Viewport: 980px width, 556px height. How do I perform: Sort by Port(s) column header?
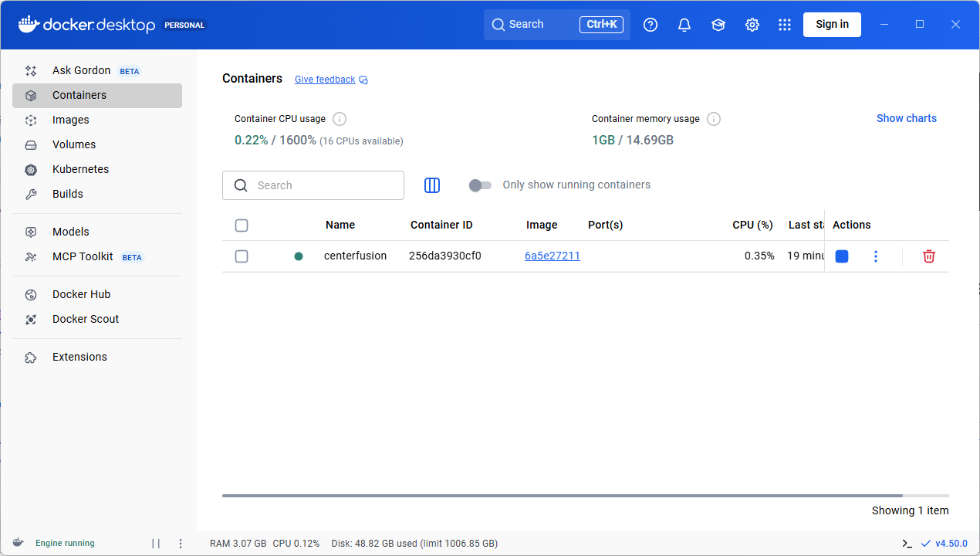(x=605, y=225)
